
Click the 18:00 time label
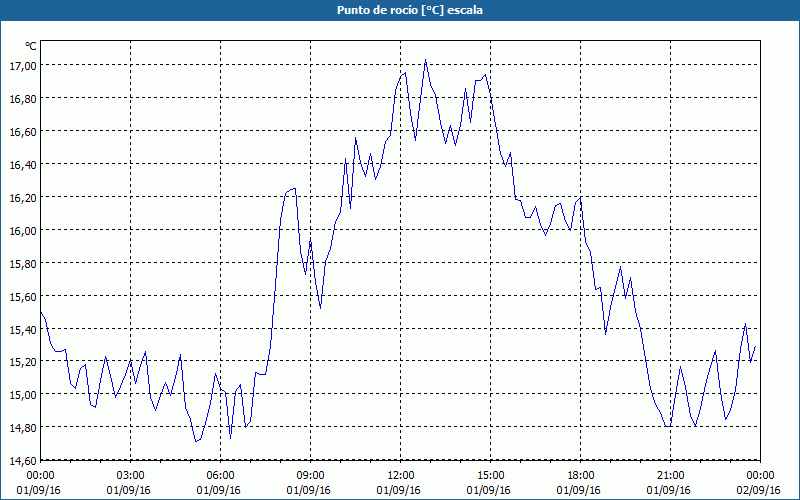click(581, 476)
